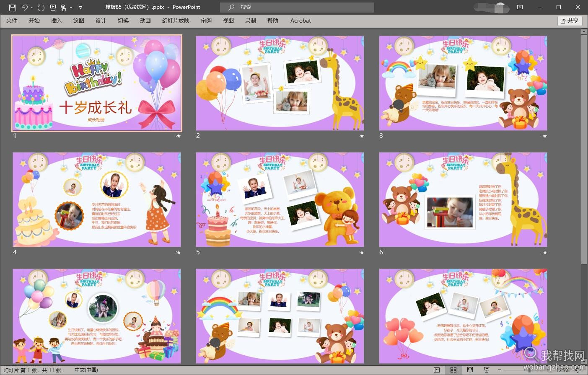Switch to Reading view icon
This screenshot has height=375, width=588.
[x=470, y=370]
